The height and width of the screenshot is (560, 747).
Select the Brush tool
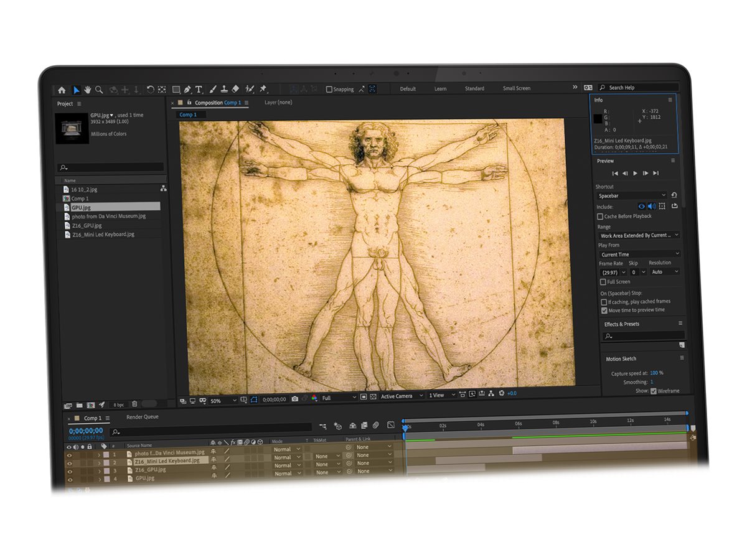coord(212,90)
